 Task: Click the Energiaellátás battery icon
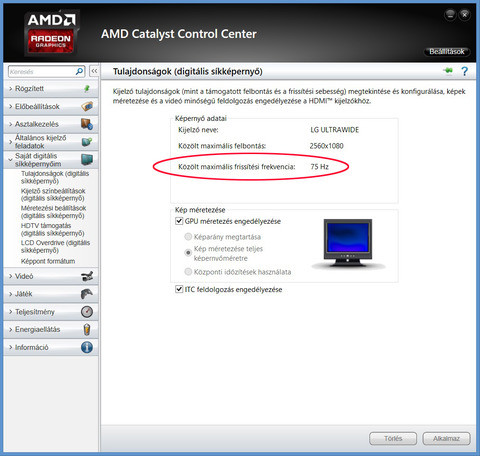tap(87, 329)
